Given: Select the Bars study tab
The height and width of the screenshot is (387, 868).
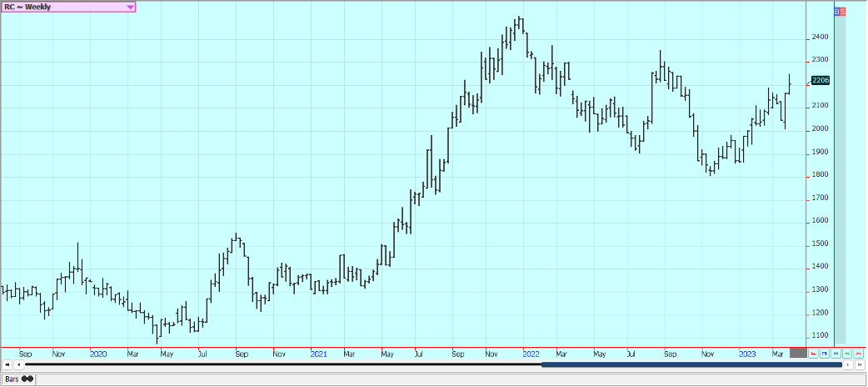Looking at the screenshot, I should 18,379.
